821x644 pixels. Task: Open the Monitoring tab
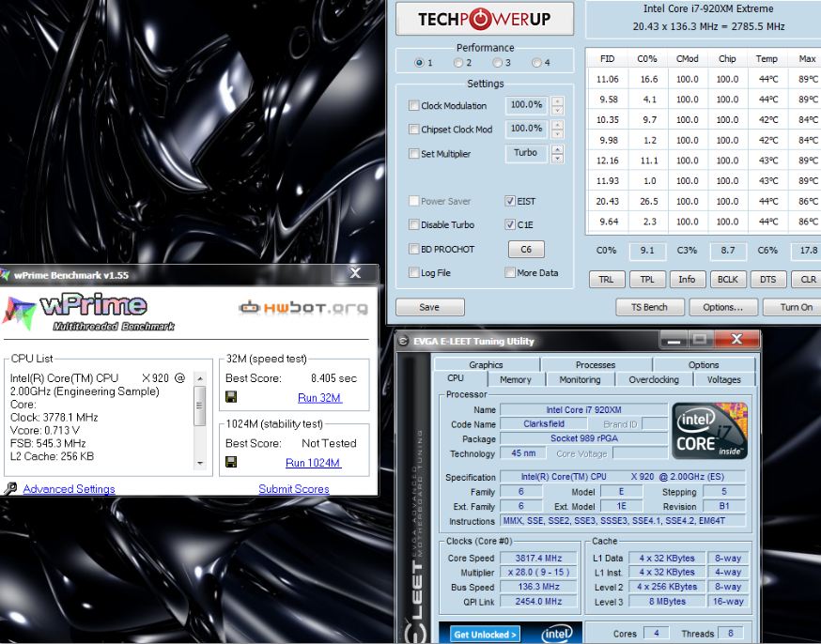coord(580,379)
